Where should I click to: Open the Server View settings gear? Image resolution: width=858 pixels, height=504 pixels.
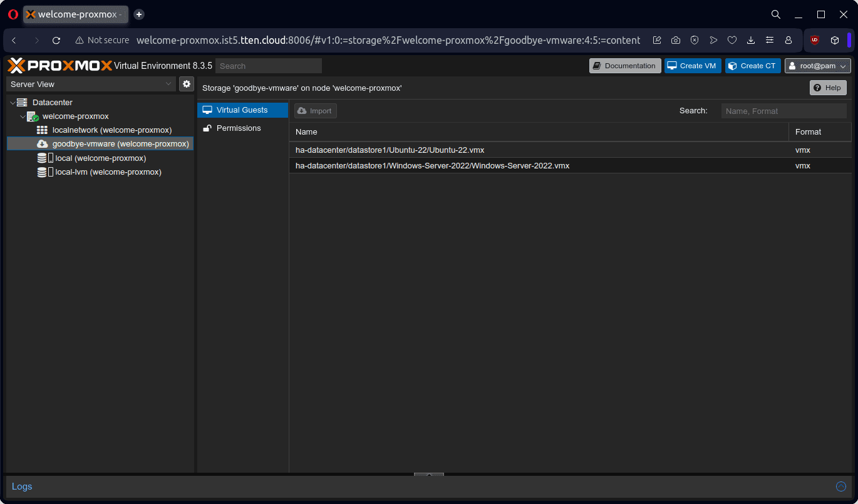pyautogui.click(x=187, y=84)
